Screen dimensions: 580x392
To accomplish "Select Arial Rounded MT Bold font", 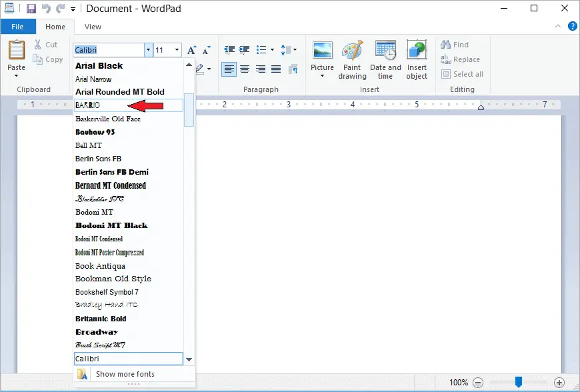I will coord(128,92).
